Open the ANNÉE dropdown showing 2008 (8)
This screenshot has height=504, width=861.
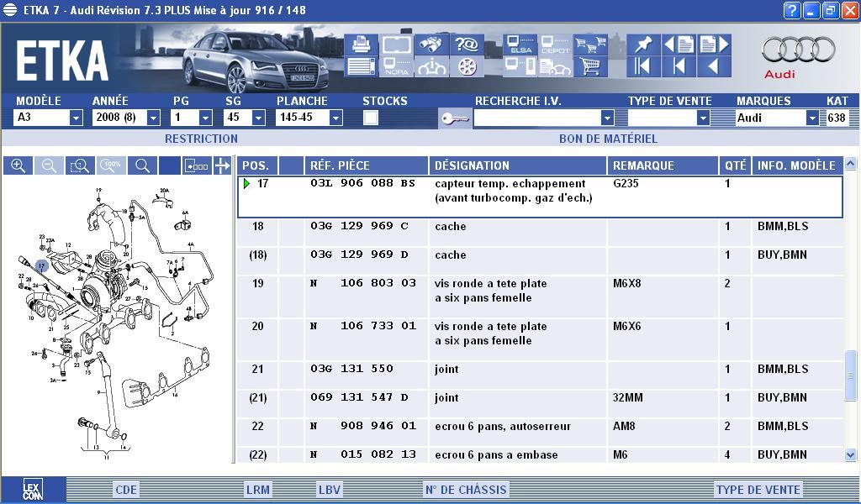tap(154, 118)
